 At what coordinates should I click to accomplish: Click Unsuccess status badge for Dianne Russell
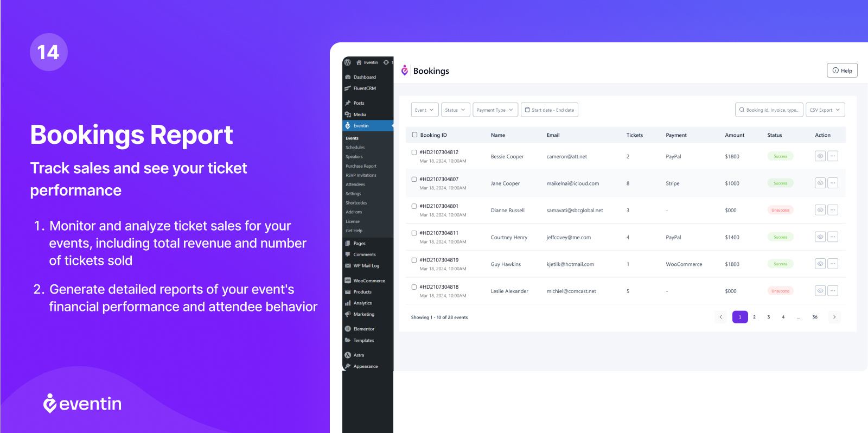coord(781,210)
